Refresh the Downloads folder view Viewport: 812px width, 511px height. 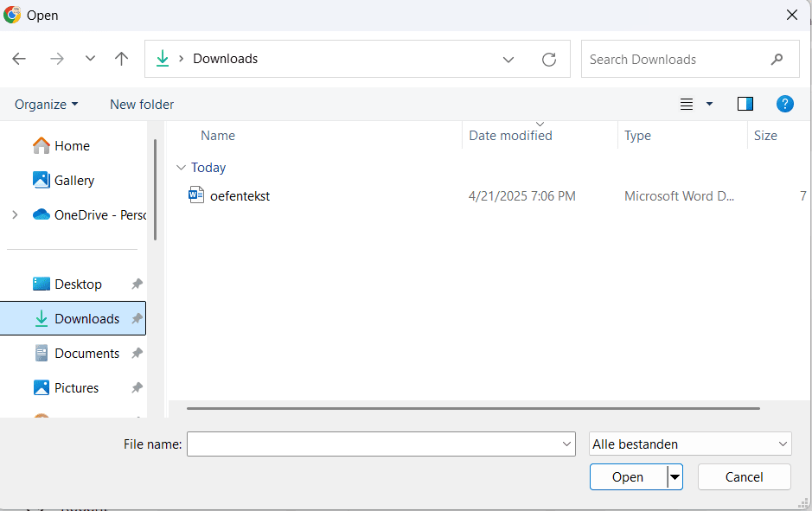pyautogui.click(x=548, y=59)
